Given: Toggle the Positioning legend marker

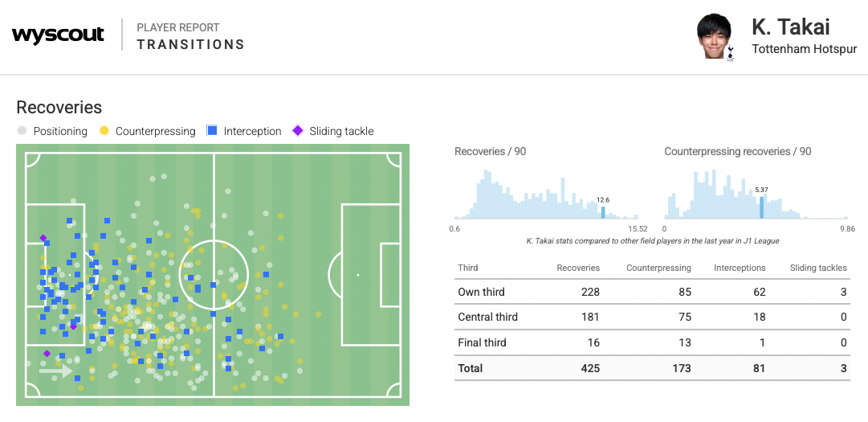Looking at the screenshot, I should pos(22,131).
